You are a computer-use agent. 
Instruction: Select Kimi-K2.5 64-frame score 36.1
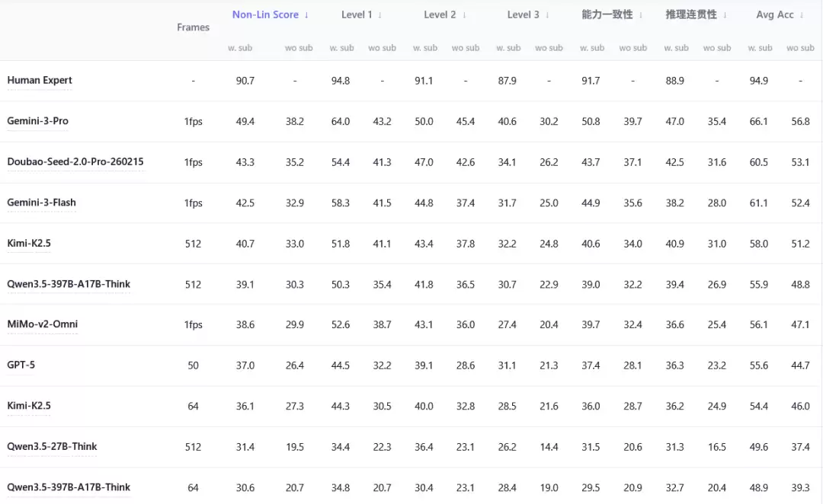coord(245,407)
